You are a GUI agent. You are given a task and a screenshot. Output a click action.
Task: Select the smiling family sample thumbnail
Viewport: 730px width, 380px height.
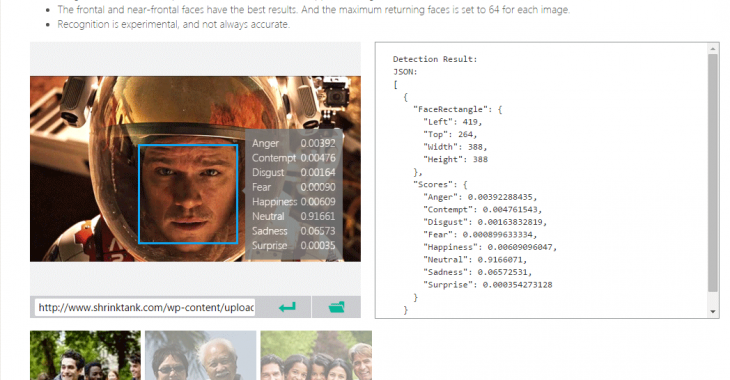(316, 355)
